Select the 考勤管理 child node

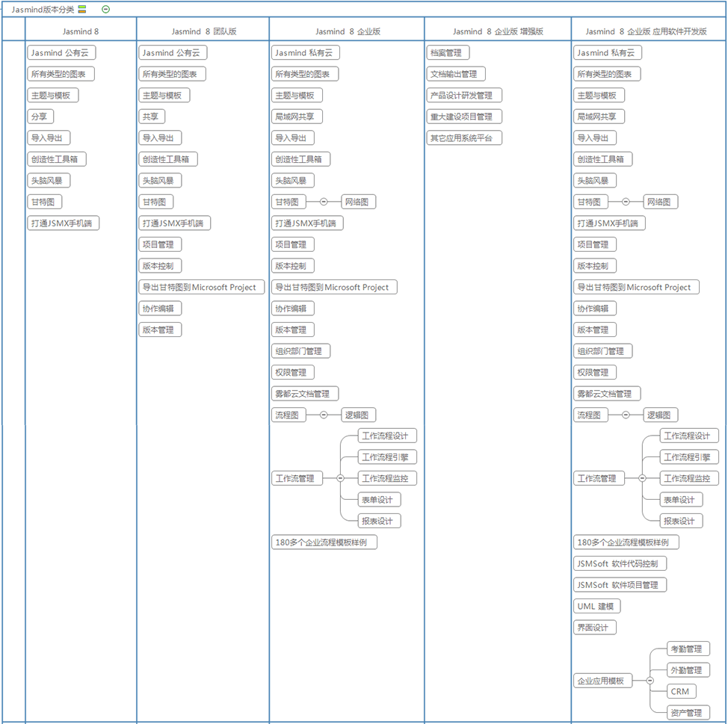[x=687, y=649]
